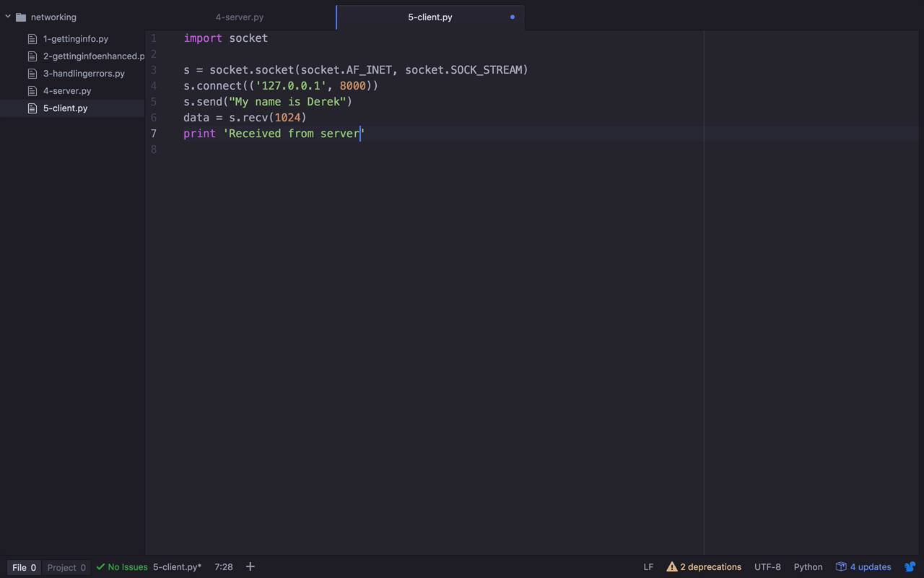Select the networking project folder icon

[21, 17]
